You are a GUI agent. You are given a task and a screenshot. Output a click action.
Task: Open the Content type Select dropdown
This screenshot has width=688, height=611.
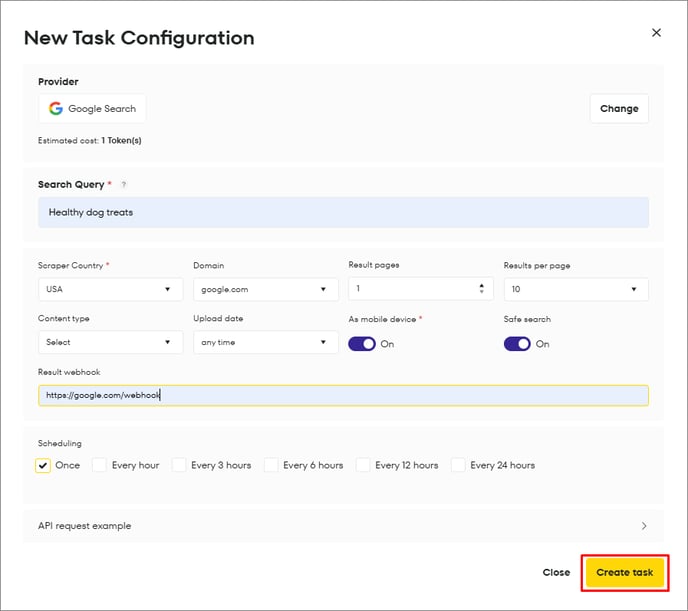point(111,342)
